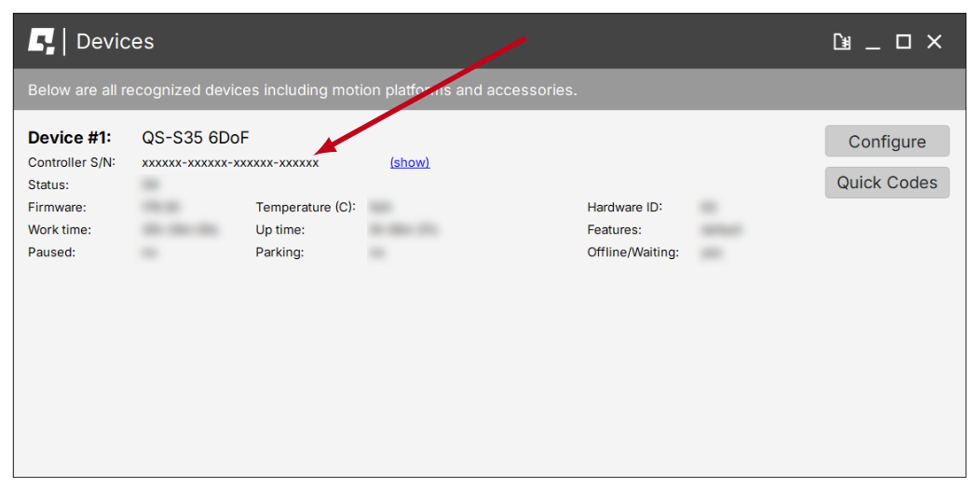980x491 pixels.
Task: Click the blurred Offline/Waiting value
Action: pyautogui.click(x=712, y=252)
